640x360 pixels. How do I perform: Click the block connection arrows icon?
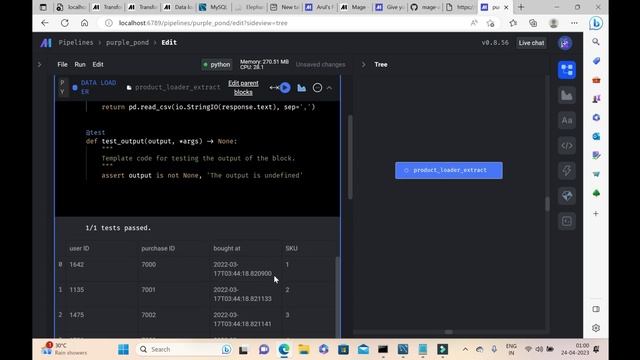[274, 87]
